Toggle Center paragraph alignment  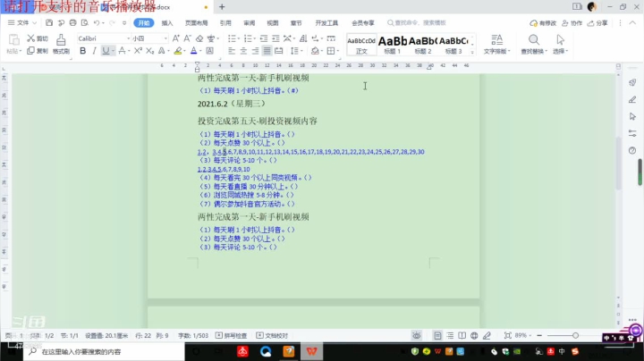(x=243, y=50)
